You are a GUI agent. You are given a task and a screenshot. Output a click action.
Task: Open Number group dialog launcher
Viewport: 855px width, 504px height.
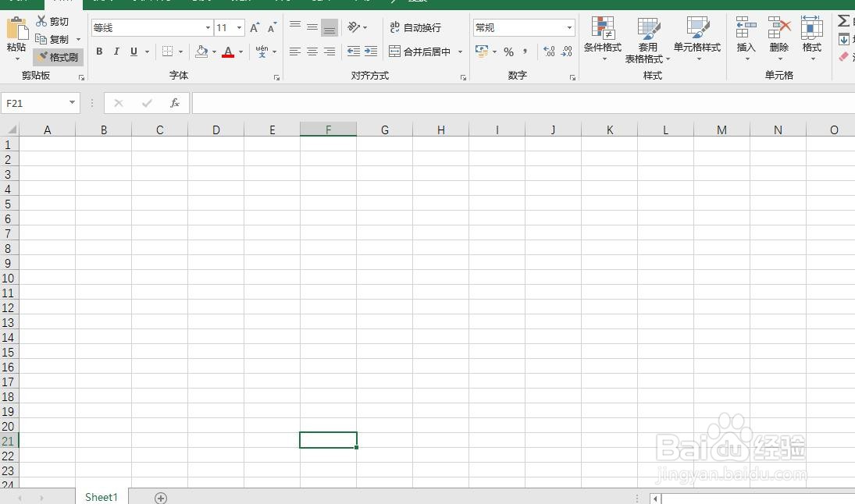[572, 78]
